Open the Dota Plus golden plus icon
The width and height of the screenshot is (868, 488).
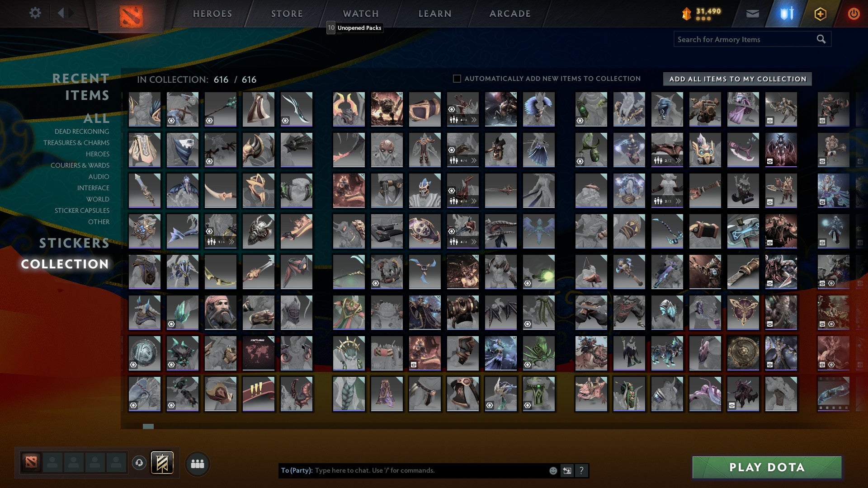pos(820,14)
